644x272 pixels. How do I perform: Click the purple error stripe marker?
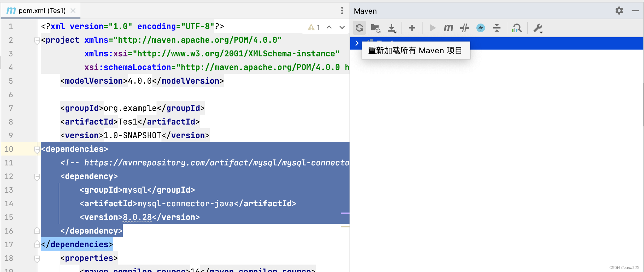(x=345, y=213)
